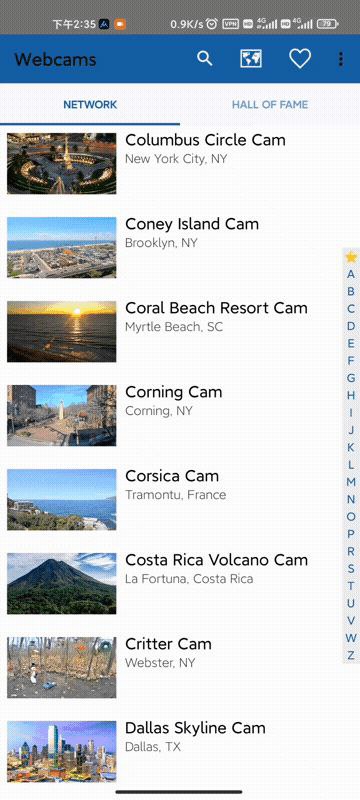Jump to letter Z in index
Viewport: 360px width, 800px height.
pos(351,656)
